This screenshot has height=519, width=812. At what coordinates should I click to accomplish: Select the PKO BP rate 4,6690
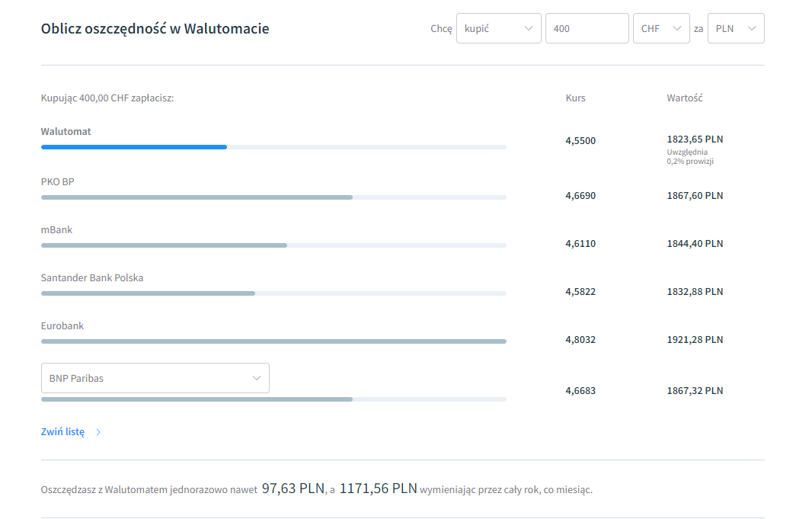point(580,196)
